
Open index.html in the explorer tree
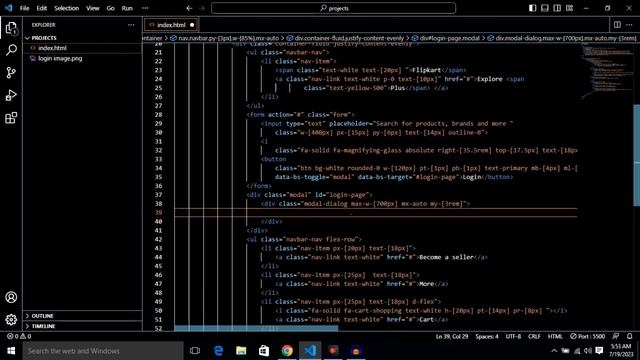click(x=82, y=48)
